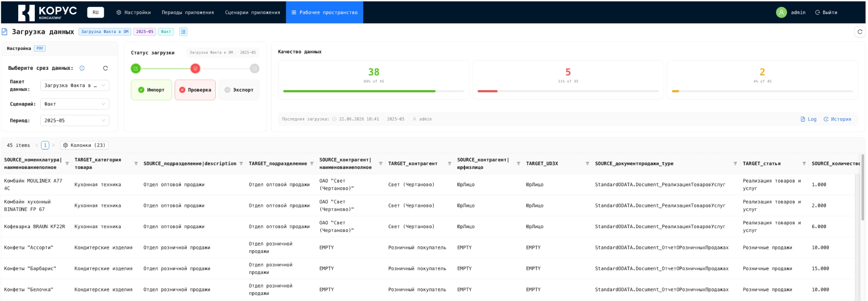Open Периоды приложения menu item
868x301 pixels.
point(188,12)
